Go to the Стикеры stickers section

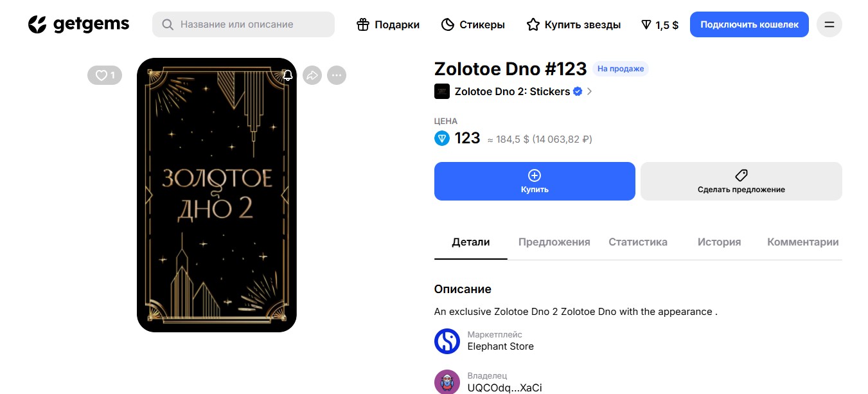click(473, 24)
